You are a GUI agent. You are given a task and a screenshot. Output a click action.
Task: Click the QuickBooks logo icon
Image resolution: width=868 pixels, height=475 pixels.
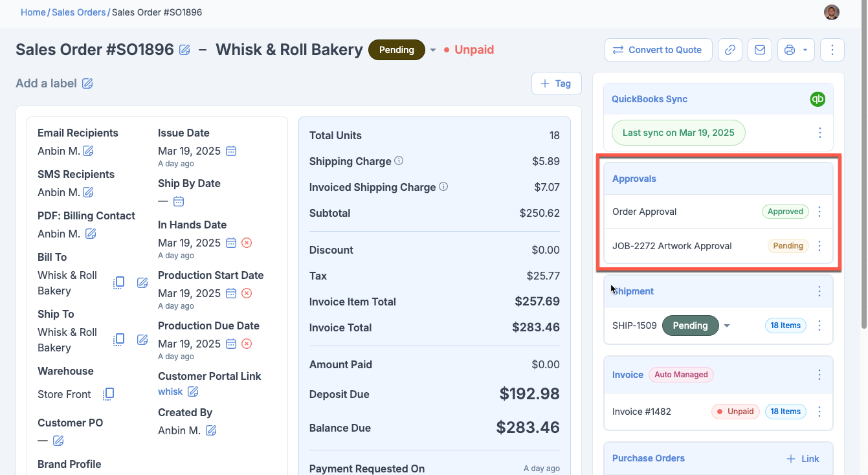pos(818,99)
